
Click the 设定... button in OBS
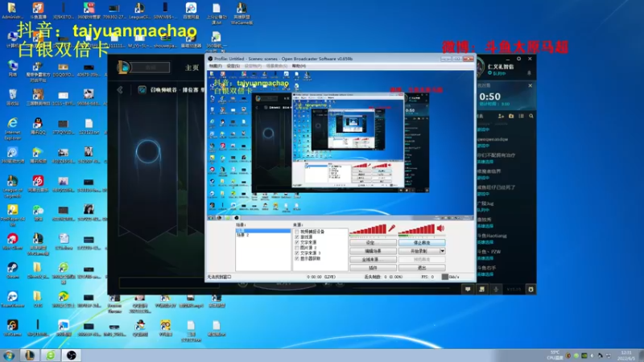tap(373, 243)
